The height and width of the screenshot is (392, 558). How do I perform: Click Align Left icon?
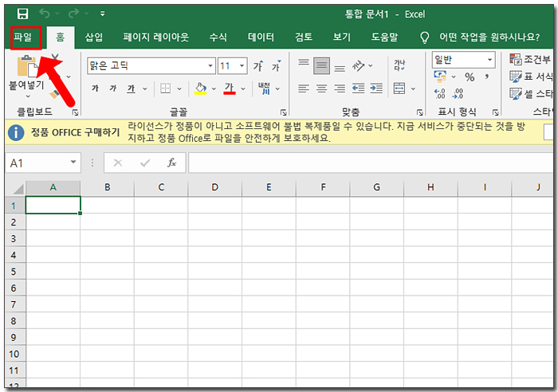click(x=304, y=88)
